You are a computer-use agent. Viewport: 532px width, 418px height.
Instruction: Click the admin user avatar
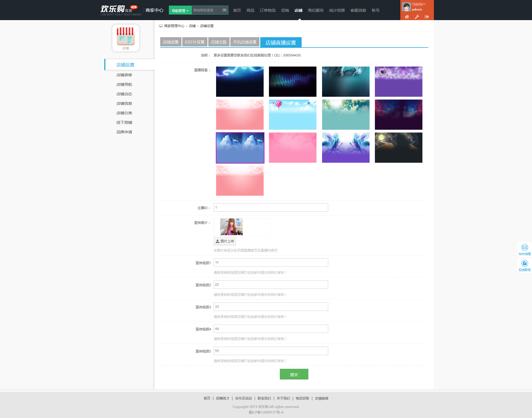(x=406, y=7)
